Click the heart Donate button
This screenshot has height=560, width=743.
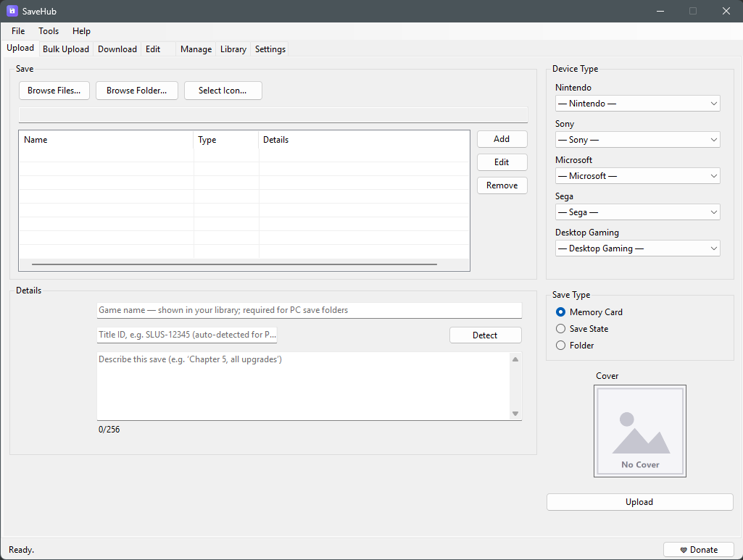pyautogui.click(x=699, y=550)
